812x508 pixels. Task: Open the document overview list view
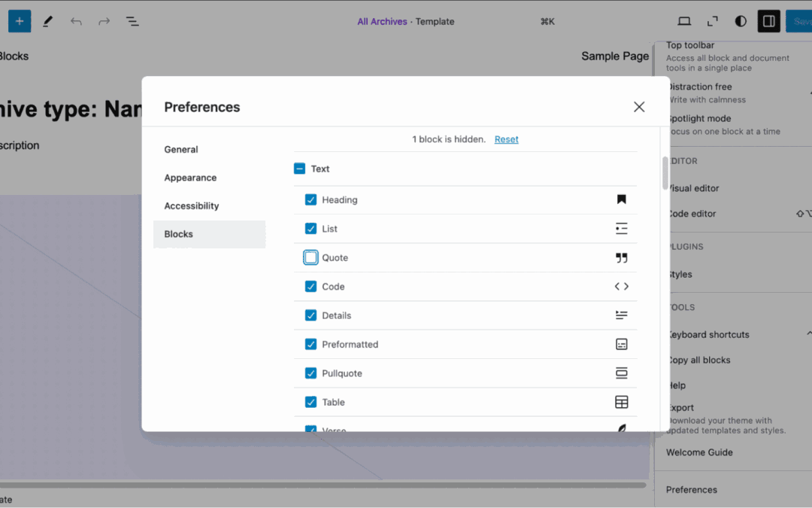pyautogui.click(x=132, y=21)
